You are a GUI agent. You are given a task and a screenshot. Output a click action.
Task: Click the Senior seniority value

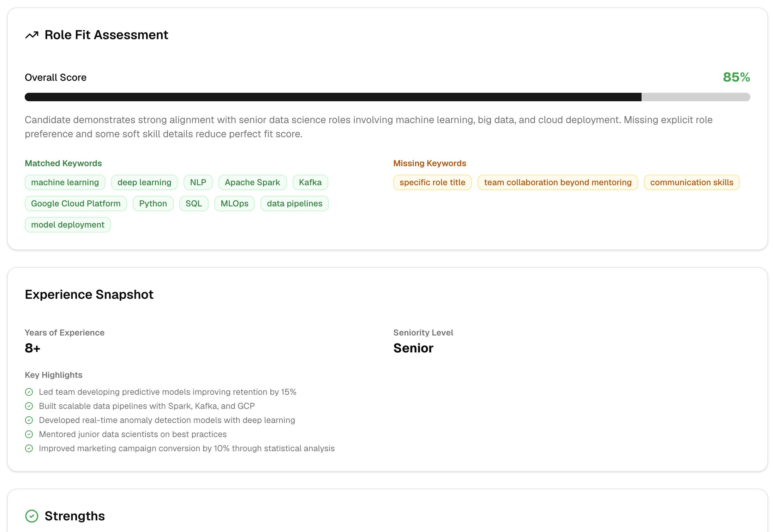(x=413, y=348)
